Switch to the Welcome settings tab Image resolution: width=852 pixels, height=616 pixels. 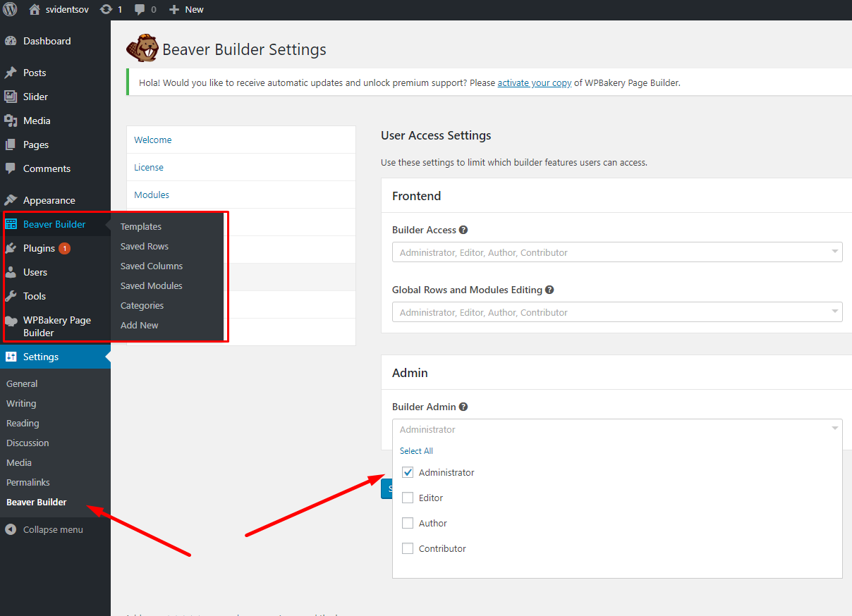pos(241,140)
